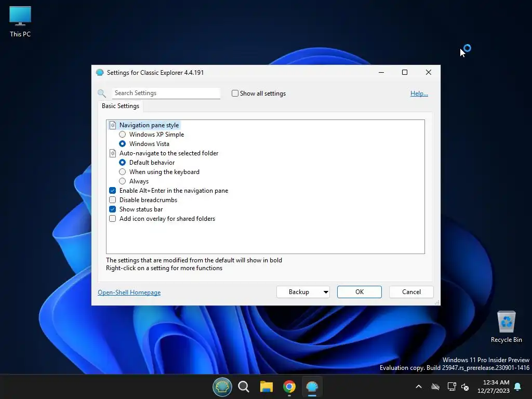Close the Classic Explorer settings window
The image size is (532, 399).
(429, 72)
